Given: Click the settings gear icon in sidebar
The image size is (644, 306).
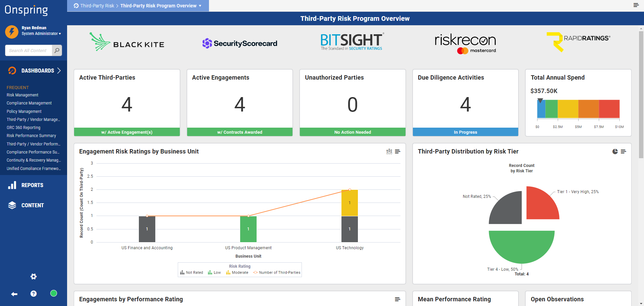Looking at the screenshot, I should [x=34, y=276].
